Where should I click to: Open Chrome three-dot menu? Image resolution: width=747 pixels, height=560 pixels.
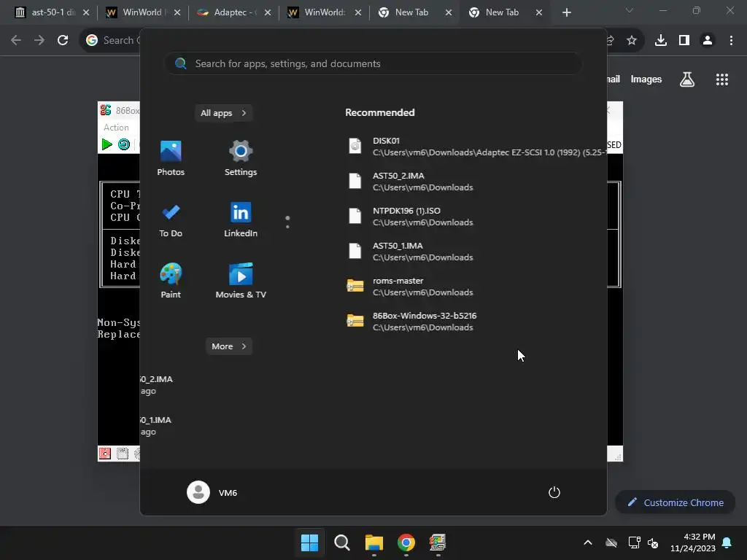point(731,40)
